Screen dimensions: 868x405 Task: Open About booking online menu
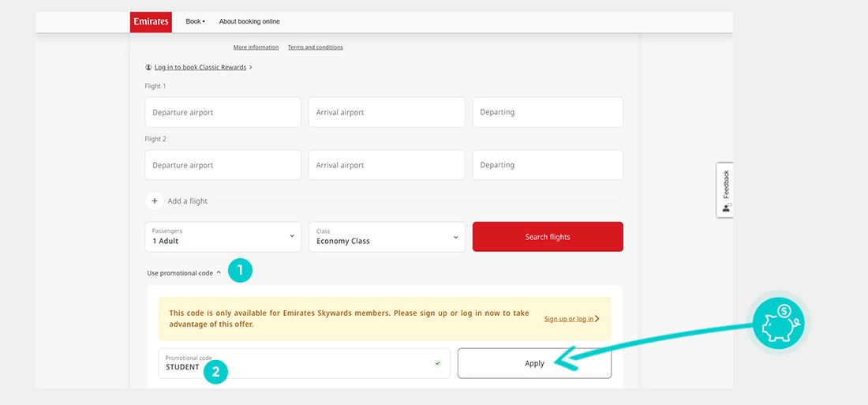pos(249,21)
